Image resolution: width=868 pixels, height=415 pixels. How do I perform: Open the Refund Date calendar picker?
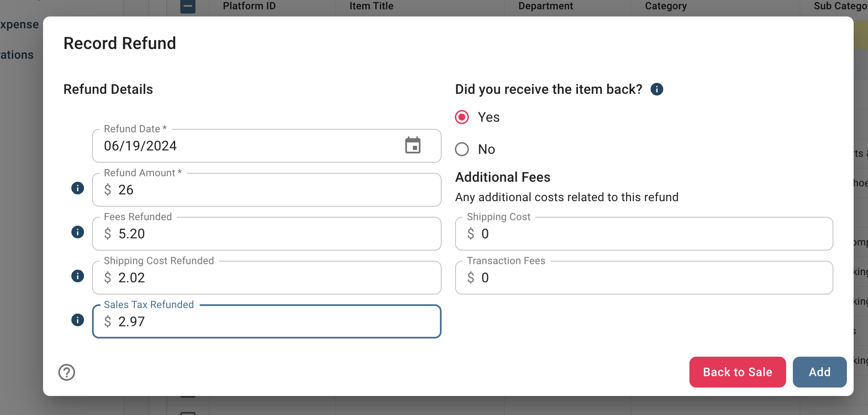(x=412, y=145)
